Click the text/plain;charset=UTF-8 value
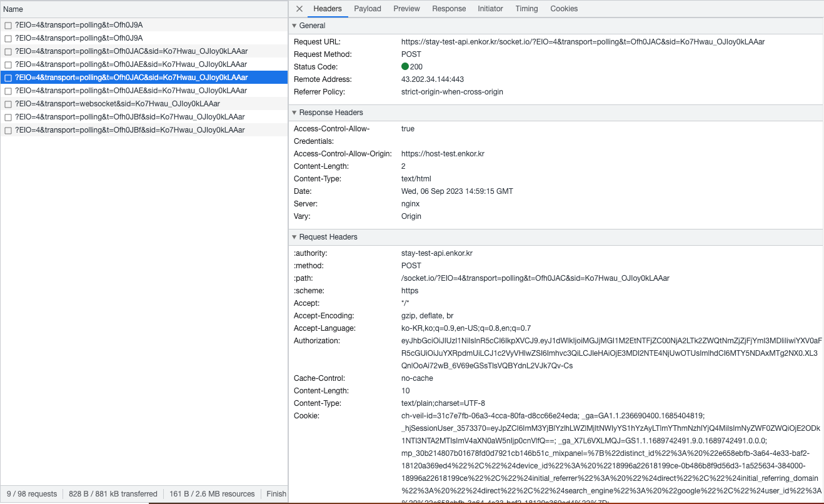 pos(443,403)
